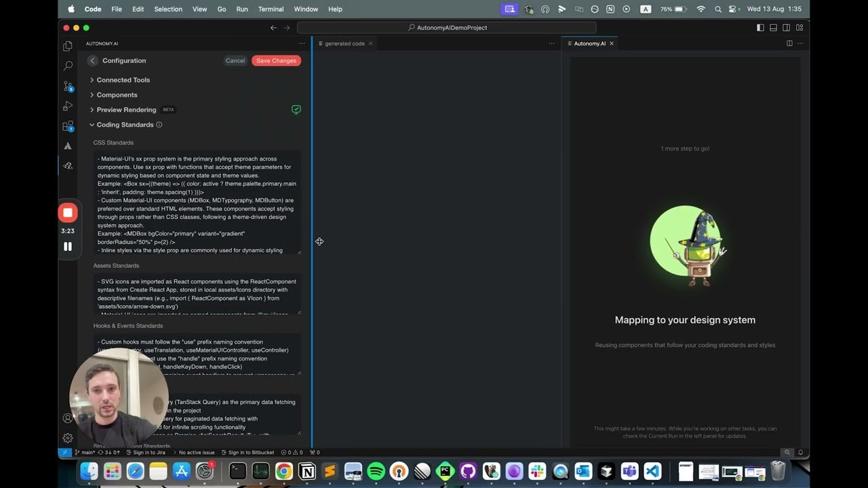This screenshot has width=868, height=488.
Task: Click Sign in to Jira in status bar
Action: pos(145,452)
